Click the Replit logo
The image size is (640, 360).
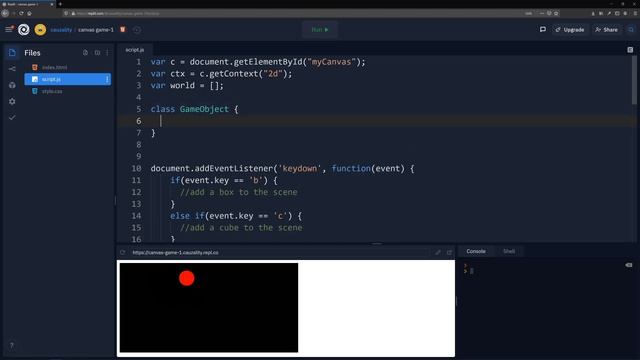[24, 29]
